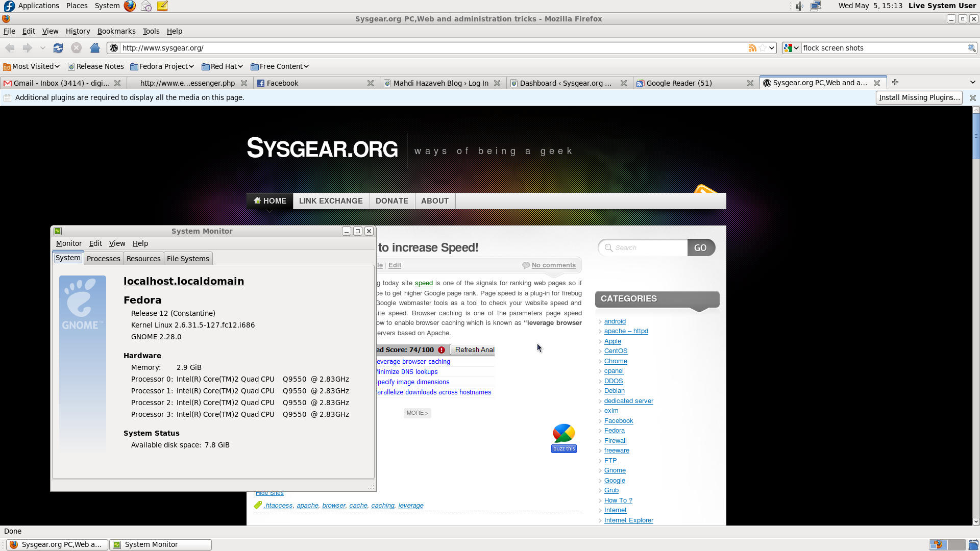Image resolution: width=980 pixels, height=551 pixels.
Task: Open the list all tabs dropdown arrow
Action: [x=972, y=83]
